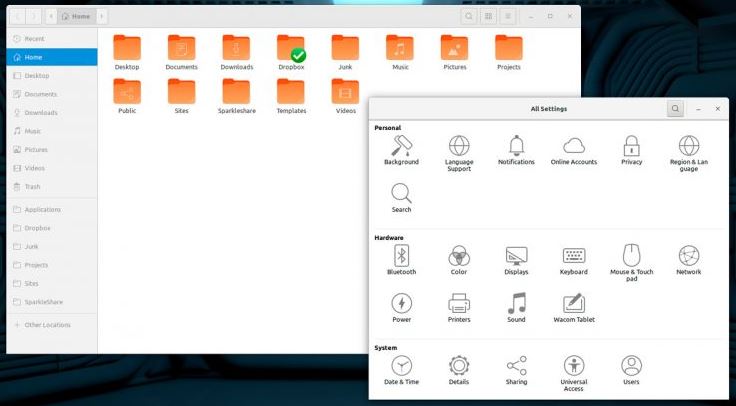Open Sound settings
The image size is (736, 406).
(x=516, y=304)
